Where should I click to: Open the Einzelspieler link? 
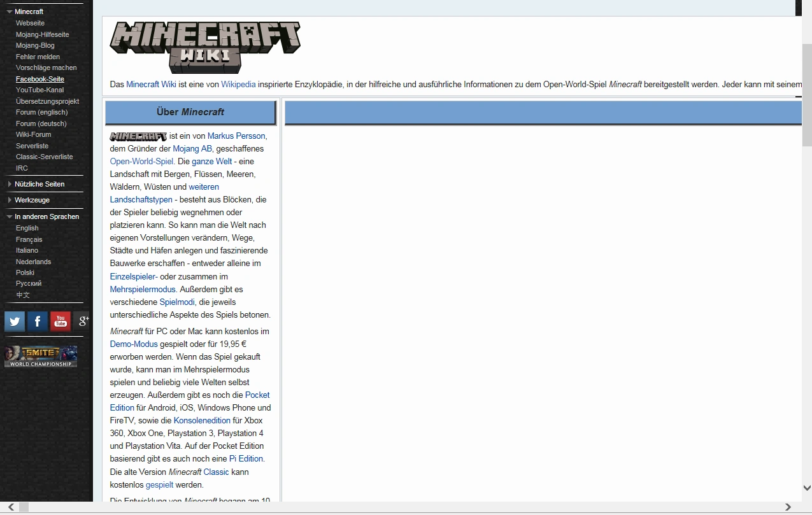[134, 277]
